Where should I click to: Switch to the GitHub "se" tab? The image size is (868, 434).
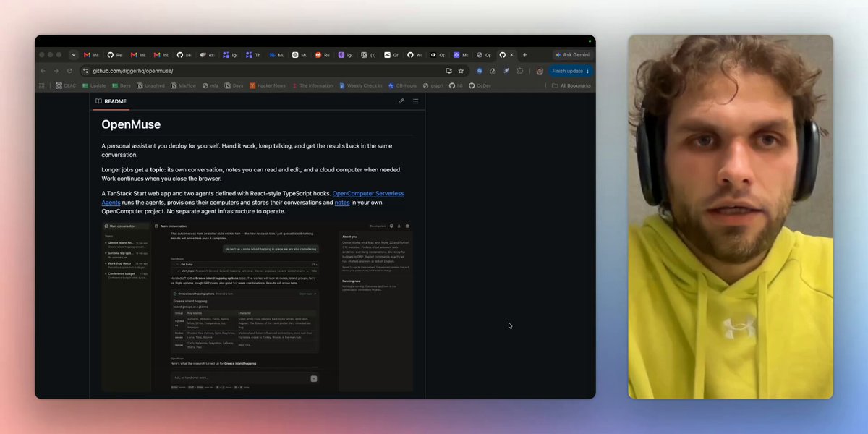click(184, 55)
